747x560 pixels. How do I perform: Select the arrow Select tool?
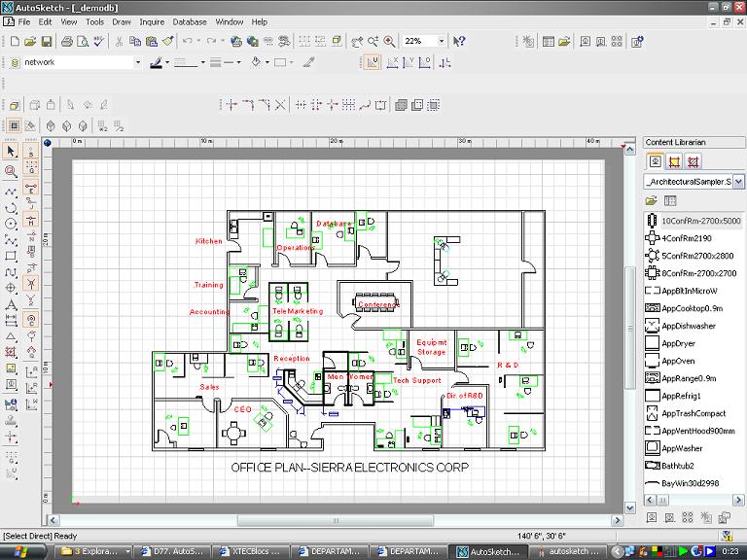coord(11,152)
